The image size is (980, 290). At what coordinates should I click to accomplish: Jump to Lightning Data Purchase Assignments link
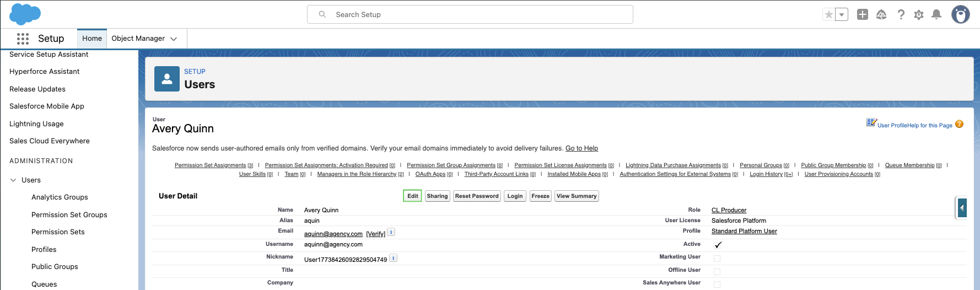tap(677, 165)
